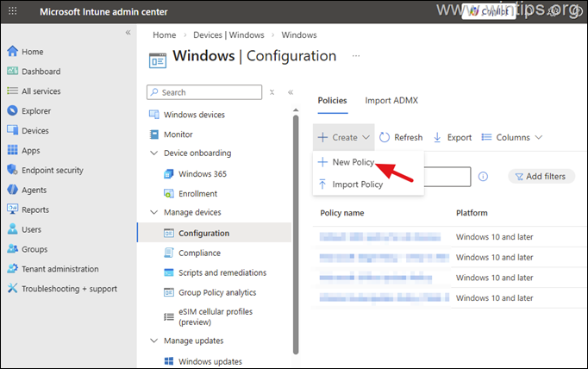
Task: Select Import Policy from Create menu
Action: [358, 184]
